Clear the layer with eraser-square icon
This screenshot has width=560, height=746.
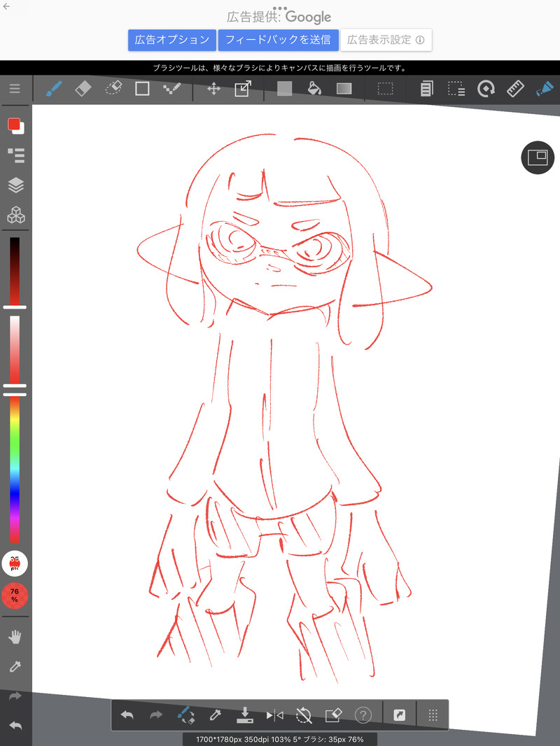tap(333, 715)
